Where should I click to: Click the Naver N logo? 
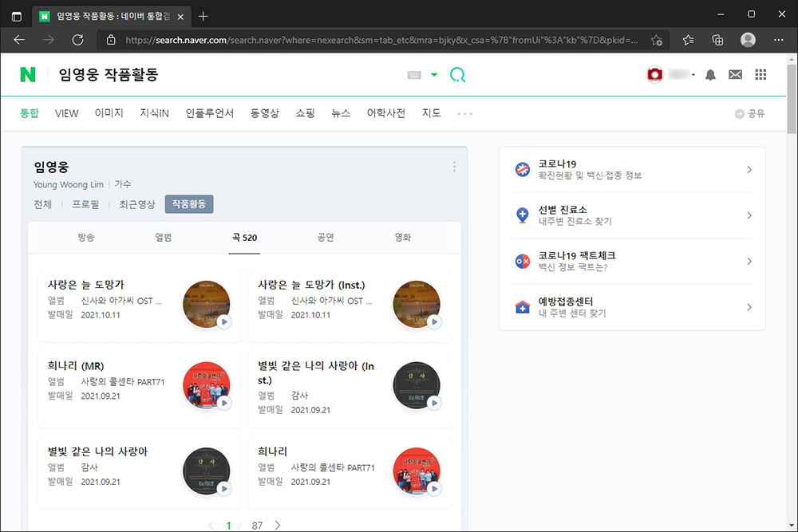28,75
